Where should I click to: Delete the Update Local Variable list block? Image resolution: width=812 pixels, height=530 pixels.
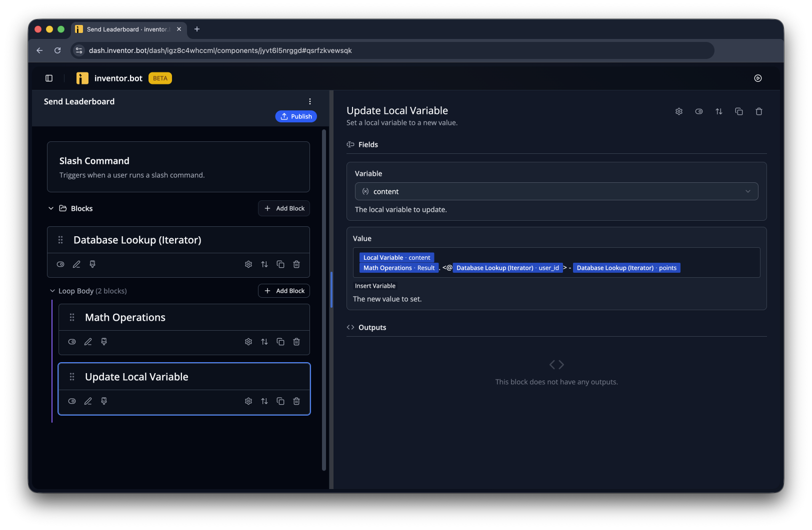(x=296, y=401)
